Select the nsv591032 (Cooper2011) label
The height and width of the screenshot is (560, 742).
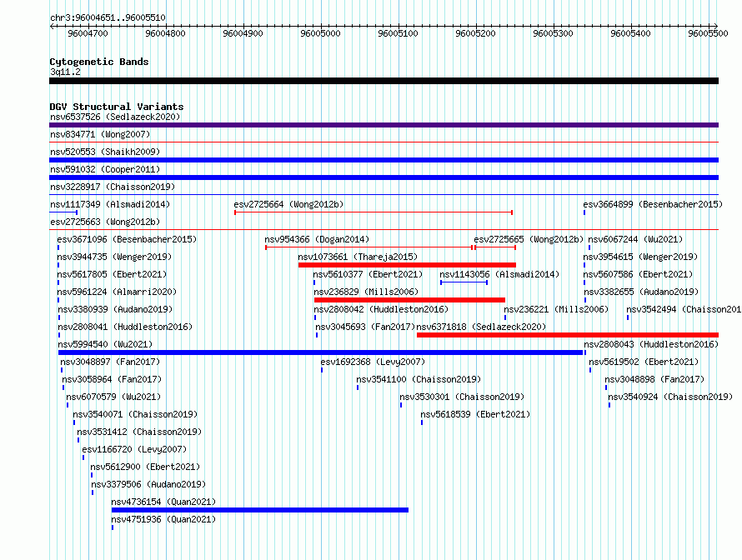[x=105, y=169]
